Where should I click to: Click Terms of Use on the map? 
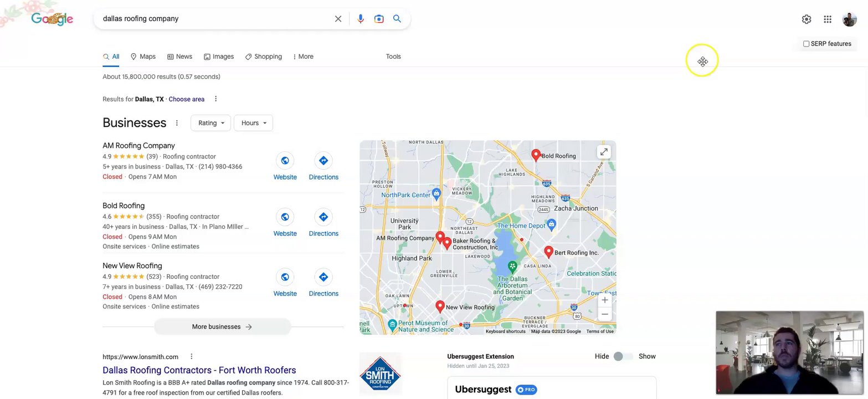click(600, 331)
